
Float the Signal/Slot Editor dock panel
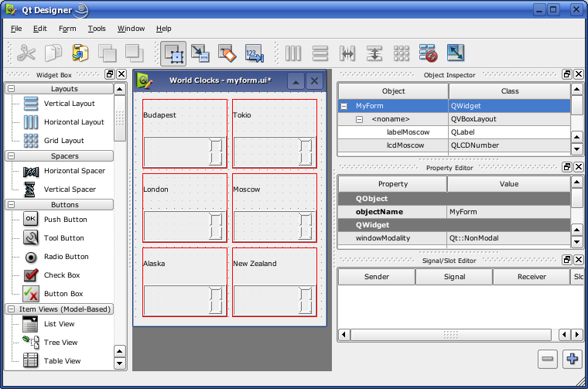[x=567, y=259]
